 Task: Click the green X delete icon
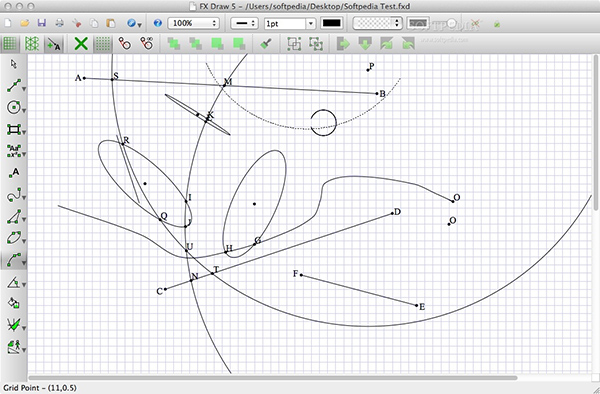81,44
